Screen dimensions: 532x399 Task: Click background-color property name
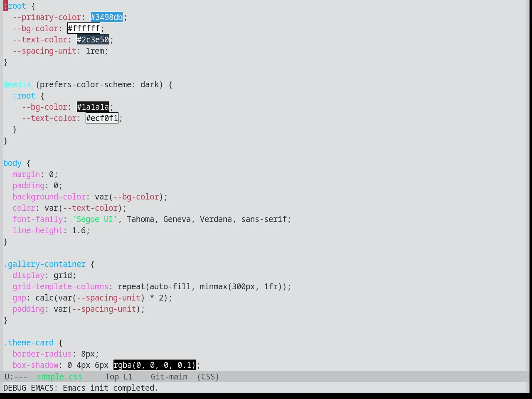coord(49,197)
